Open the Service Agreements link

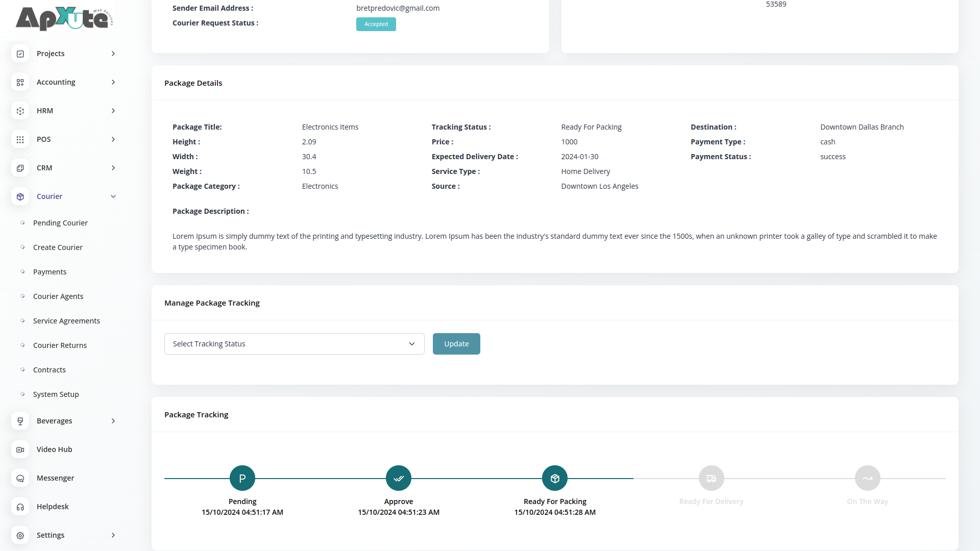click(66, 321)
